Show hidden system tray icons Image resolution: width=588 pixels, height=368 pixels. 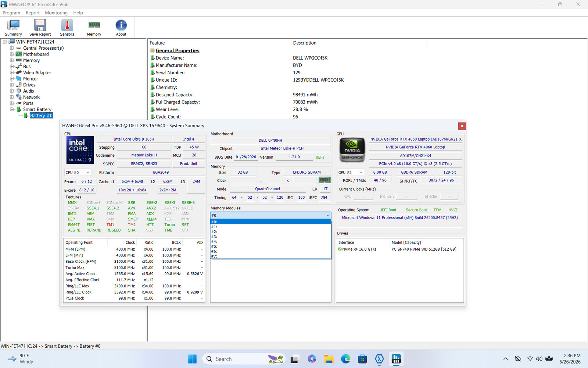click(x=506, y=359)
